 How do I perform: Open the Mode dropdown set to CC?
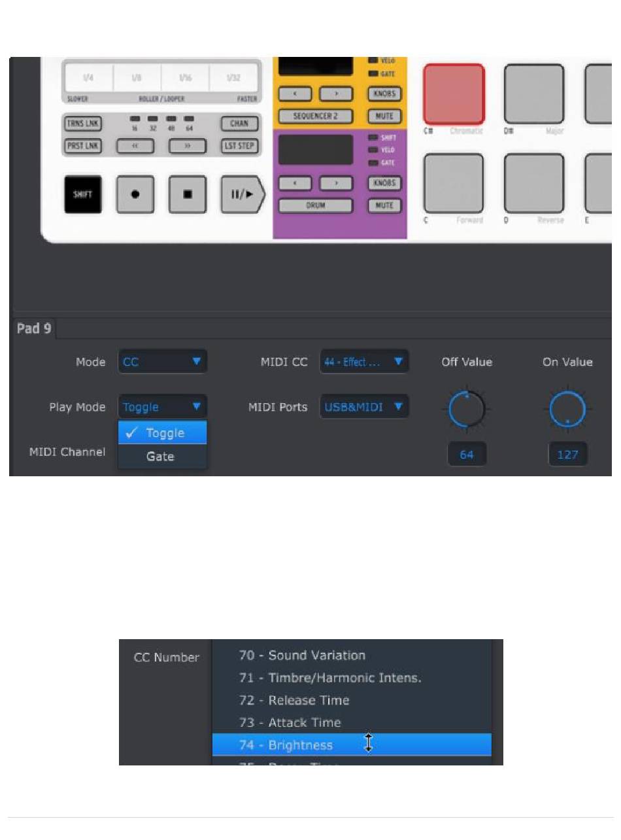point(163,362)
